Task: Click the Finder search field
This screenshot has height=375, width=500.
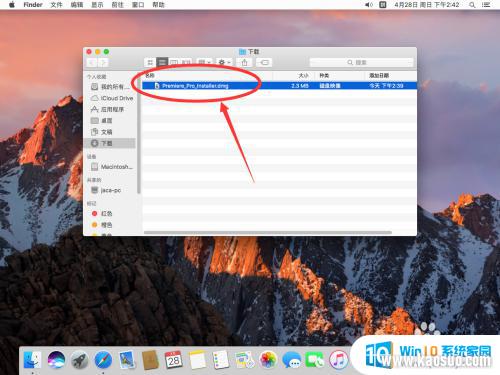Action: (361, 62)
